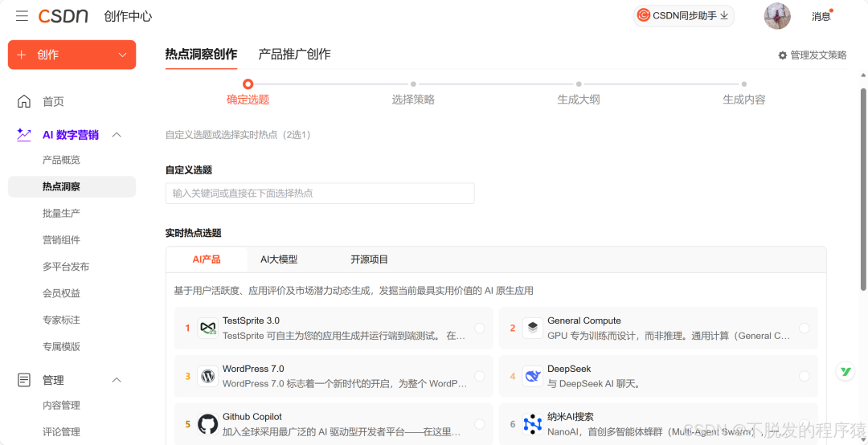Select the TestSprite 3.0 radio button
868x445 pixels.
(x=479, y=329)
